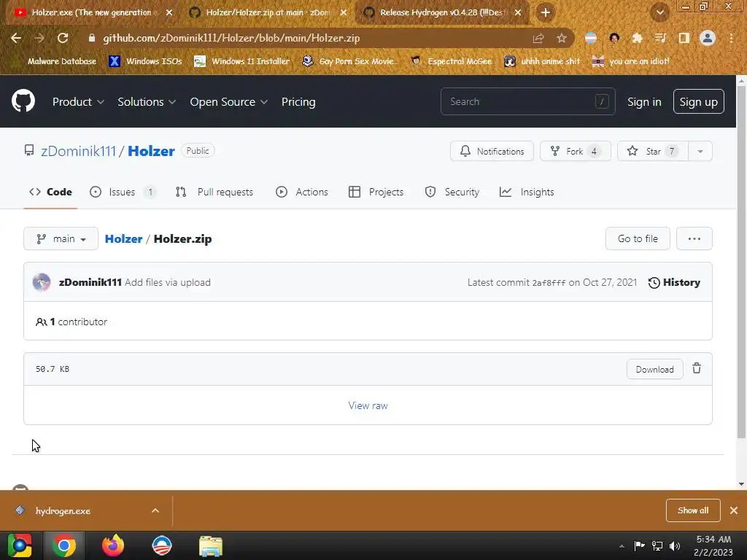Click the Pricing link
747x560 pixels.
coord(298,101)
